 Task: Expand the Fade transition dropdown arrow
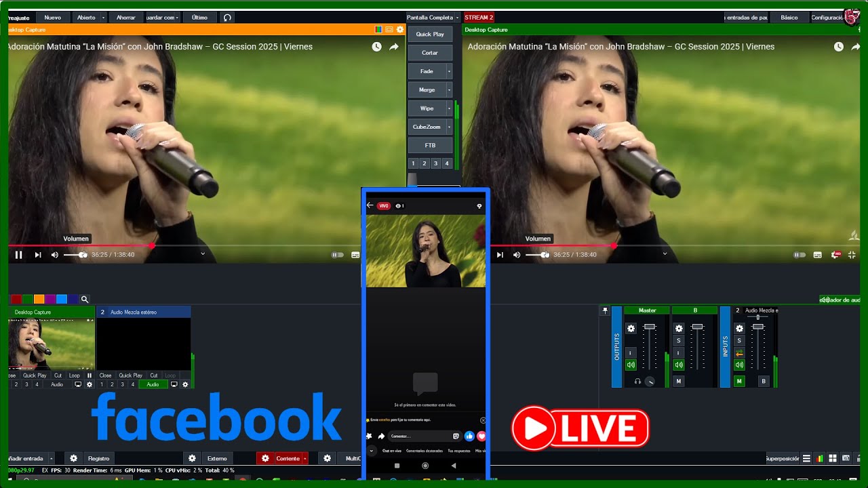coord(449,71)
